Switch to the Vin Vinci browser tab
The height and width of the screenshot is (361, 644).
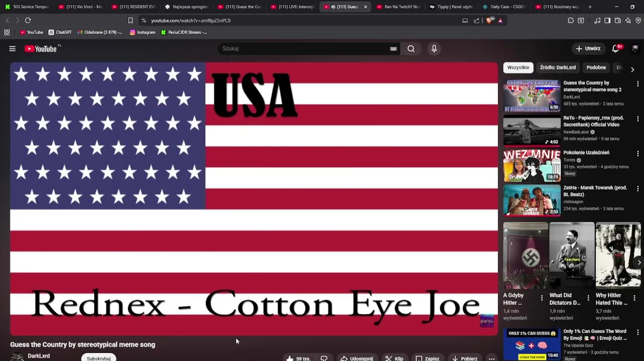[79, 7]
